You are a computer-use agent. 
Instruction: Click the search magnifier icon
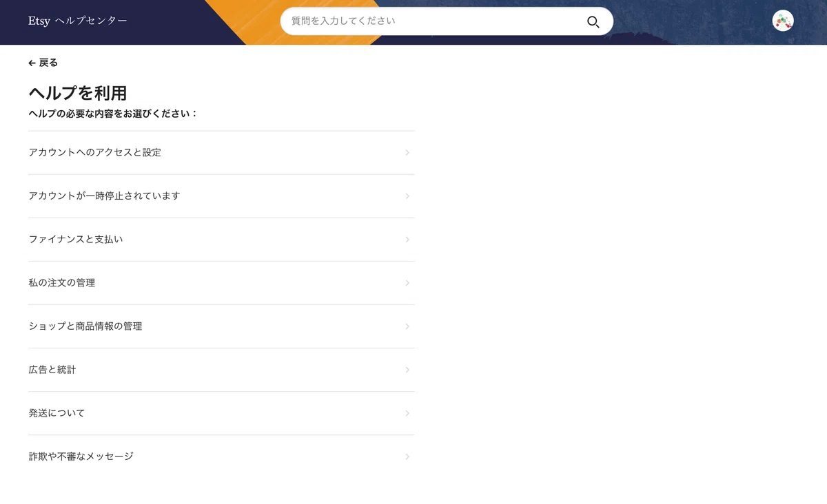[593, 22]
